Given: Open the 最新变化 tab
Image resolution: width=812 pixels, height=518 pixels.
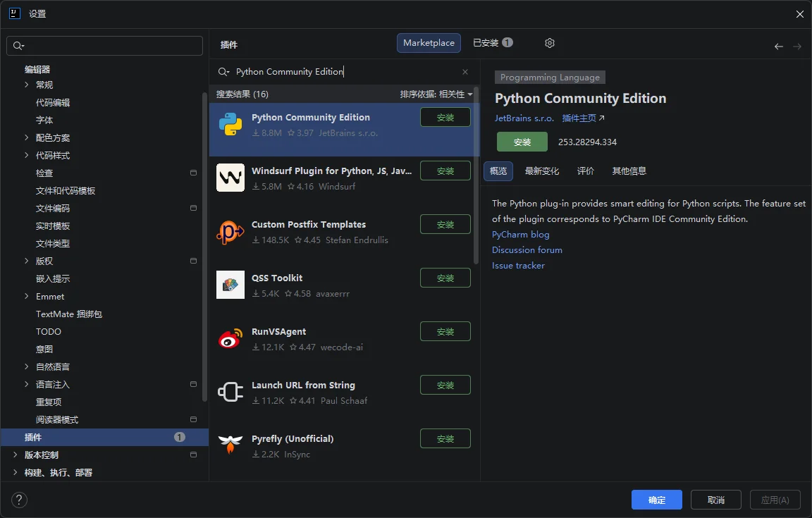Looking at the screenshot, I should (542, 171).
